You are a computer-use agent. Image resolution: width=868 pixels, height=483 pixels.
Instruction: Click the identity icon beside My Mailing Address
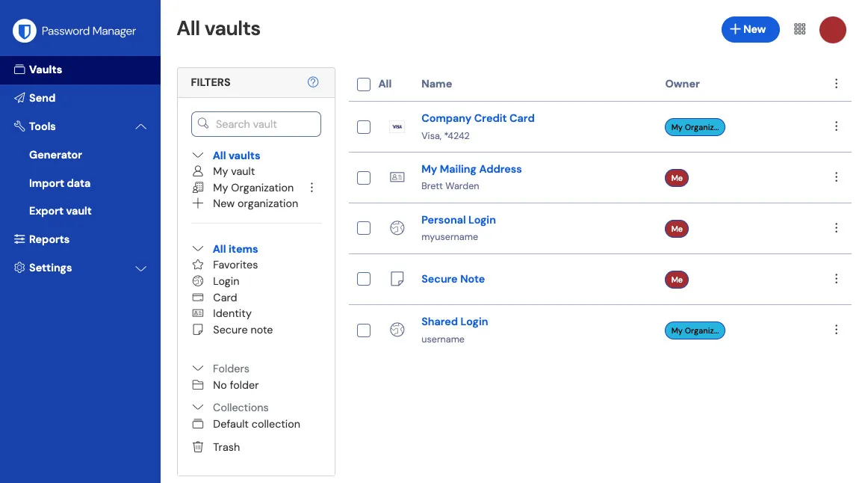(397, 177)
